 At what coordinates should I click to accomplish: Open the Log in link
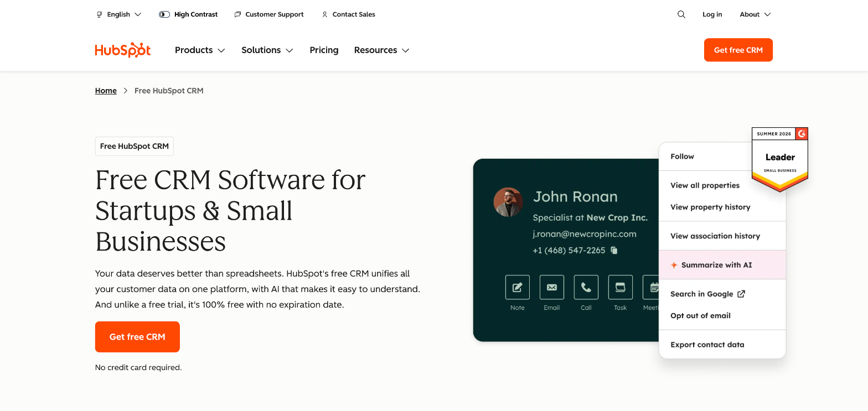pos(712,14)
